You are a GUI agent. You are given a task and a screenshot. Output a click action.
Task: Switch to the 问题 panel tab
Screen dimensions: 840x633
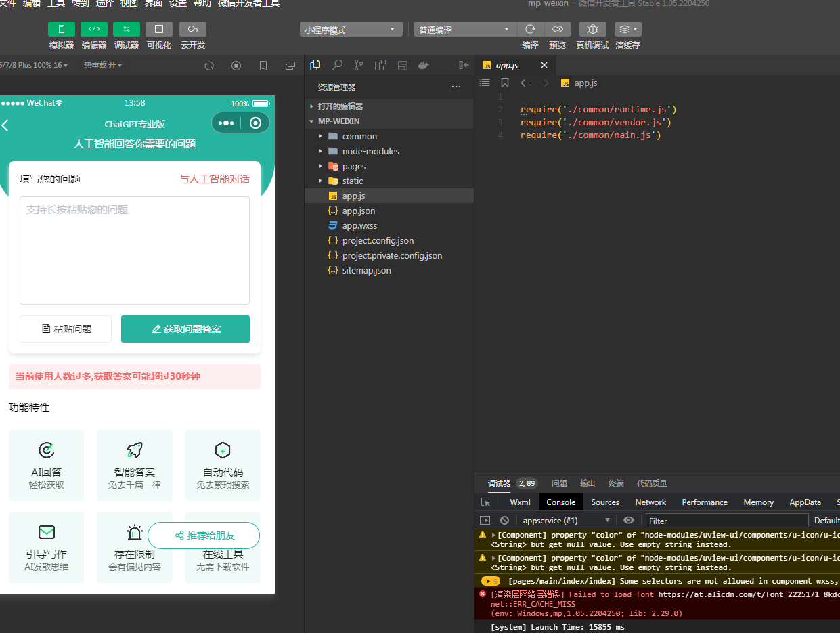[559, 483]
